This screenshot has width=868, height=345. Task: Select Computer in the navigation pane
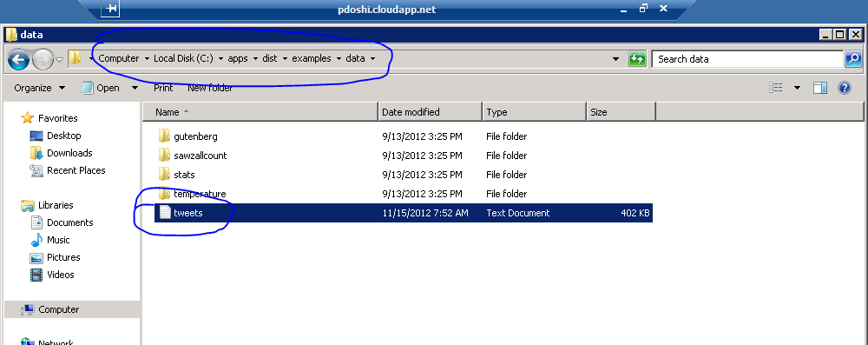pyautogui.click(x=59, y=309)
